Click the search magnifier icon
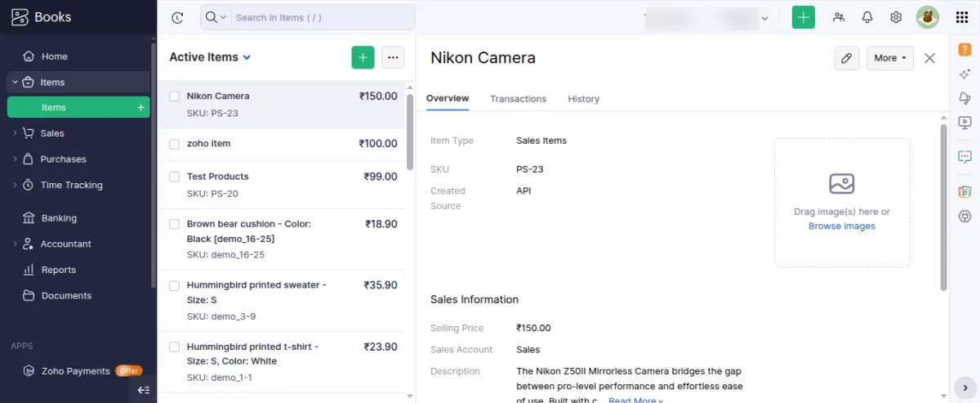980x403 pixels. [212, 17]
